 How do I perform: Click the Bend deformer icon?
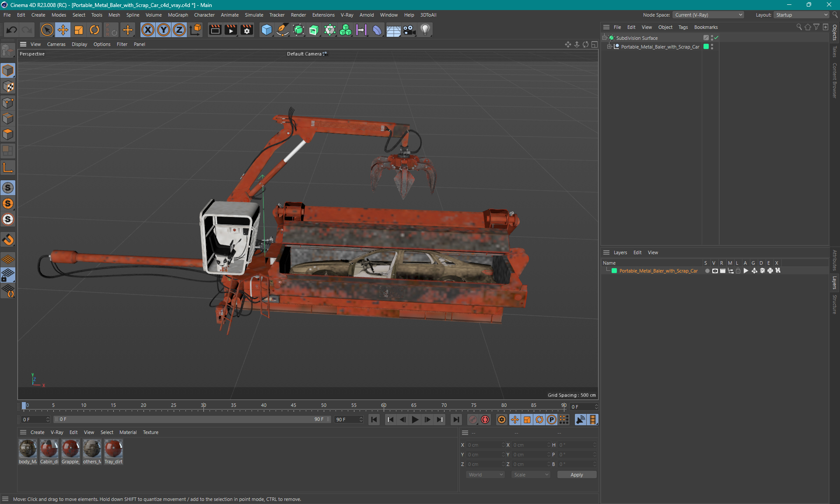377,30
